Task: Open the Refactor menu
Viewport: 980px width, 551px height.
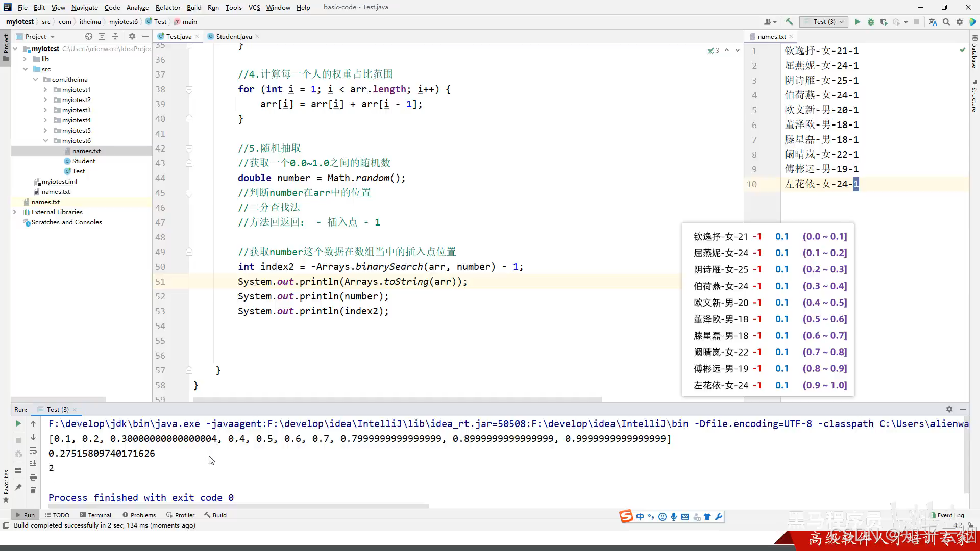Action: point(168,7)
